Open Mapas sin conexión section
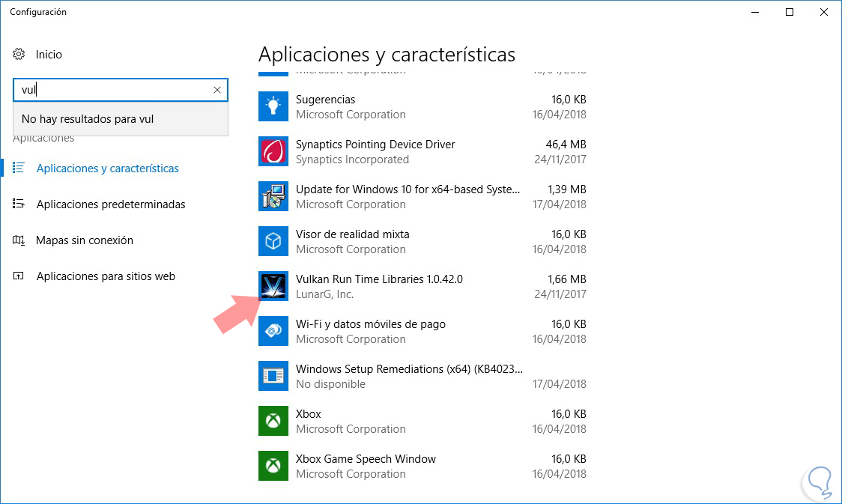 click(x=85, y=240)
